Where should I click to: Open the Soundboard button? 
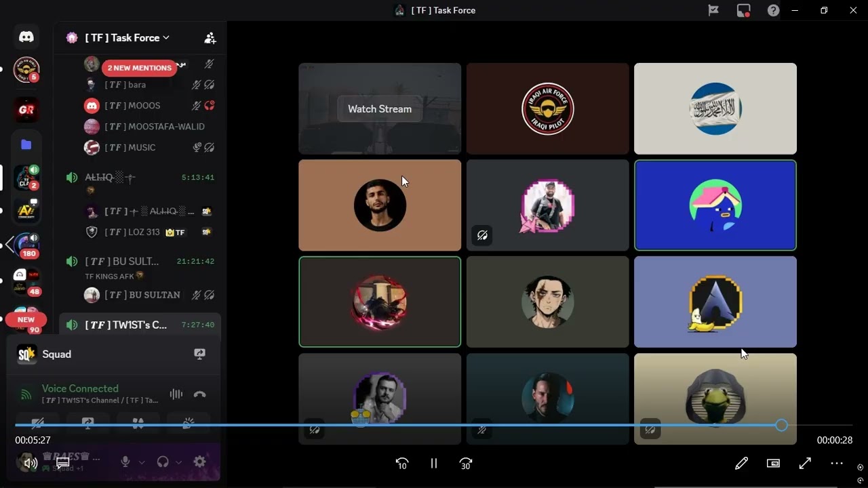[x=188, y=423]
